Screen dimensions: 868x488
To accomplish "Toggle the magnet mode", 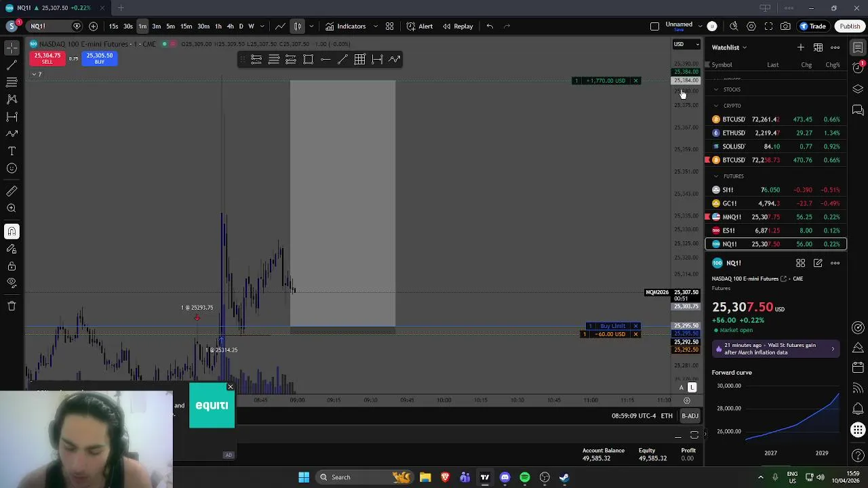I will (12, 232).
